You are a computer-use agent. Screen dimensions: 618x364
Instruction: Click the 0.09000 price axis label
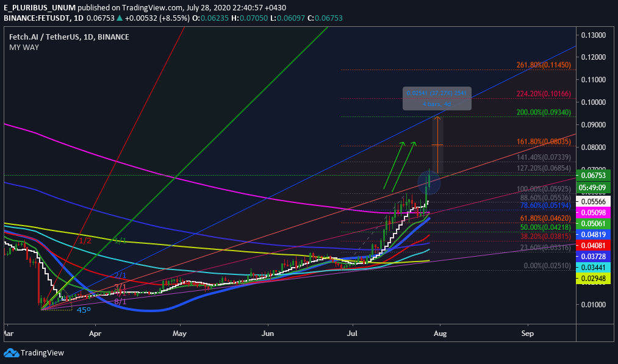click(593, 124)
